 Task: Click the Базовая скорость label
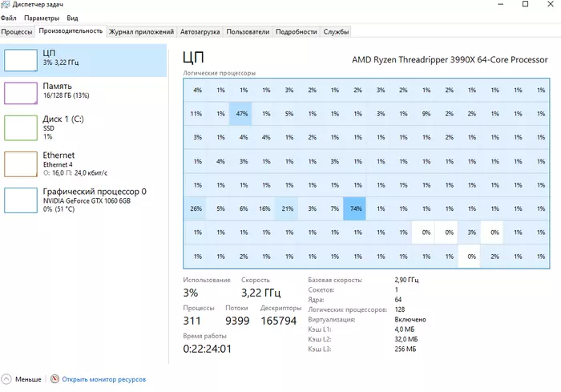coord(335,280)
